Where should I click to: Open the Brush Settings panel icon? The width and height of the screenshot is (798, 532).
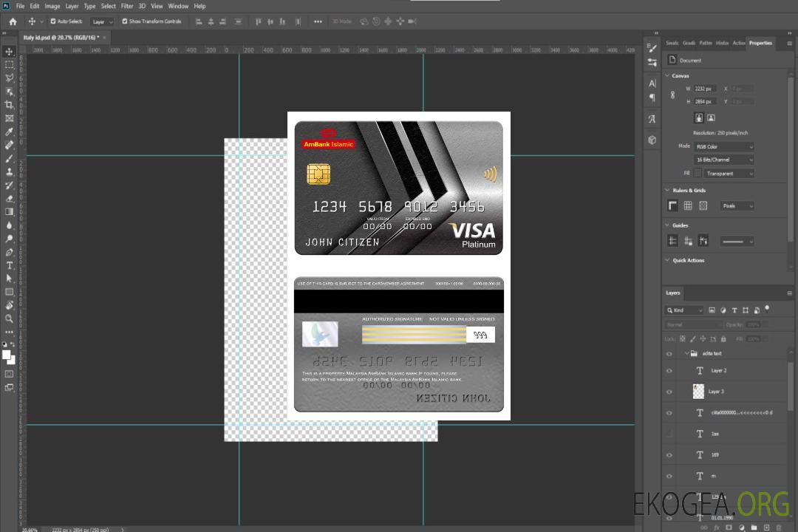tap(652, 48)
